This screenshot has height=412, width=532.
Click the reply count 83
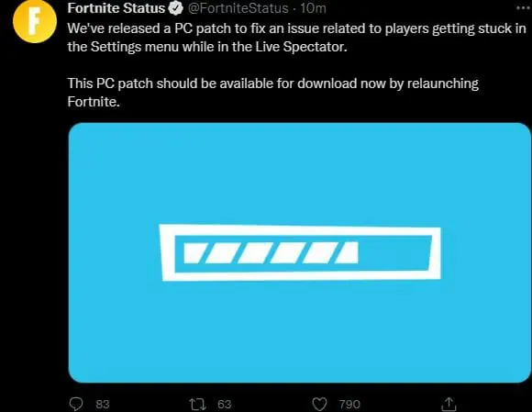pyautogui.click(x=103, y=404)
